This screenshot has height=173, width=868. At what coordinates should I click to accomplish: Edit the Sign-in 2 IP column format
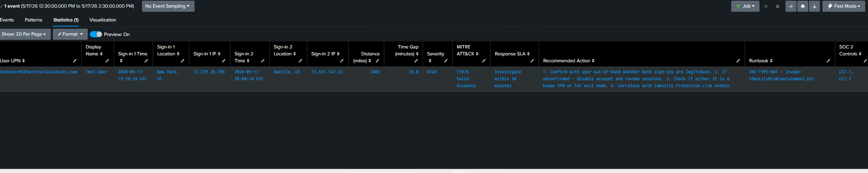coord(342,61)
